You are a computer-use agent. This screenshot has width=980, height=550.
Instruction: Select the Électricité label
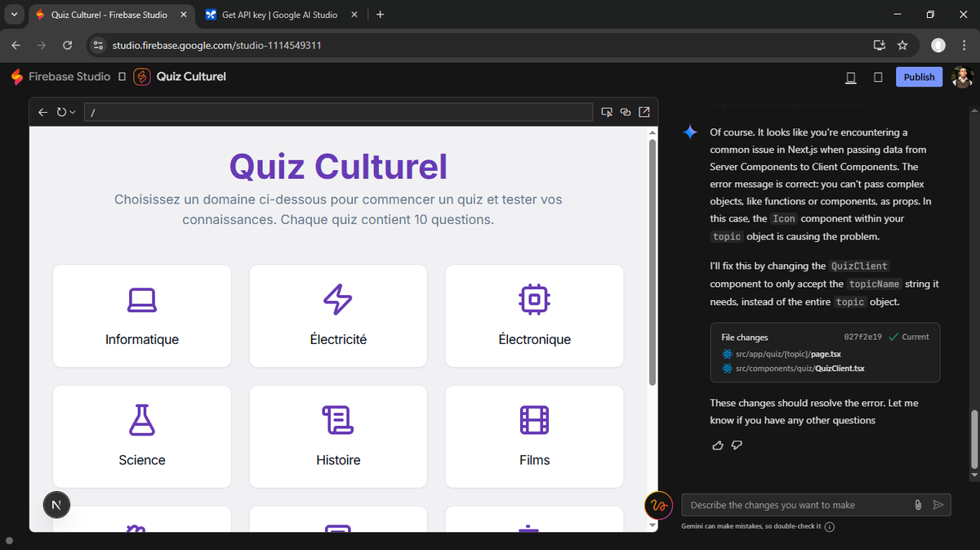tap(338, 339)
